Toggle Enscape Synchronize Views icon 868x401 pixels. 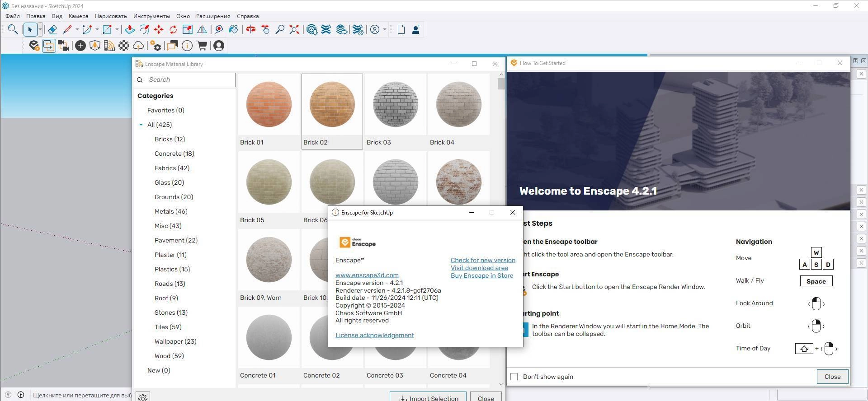point(63,46)
